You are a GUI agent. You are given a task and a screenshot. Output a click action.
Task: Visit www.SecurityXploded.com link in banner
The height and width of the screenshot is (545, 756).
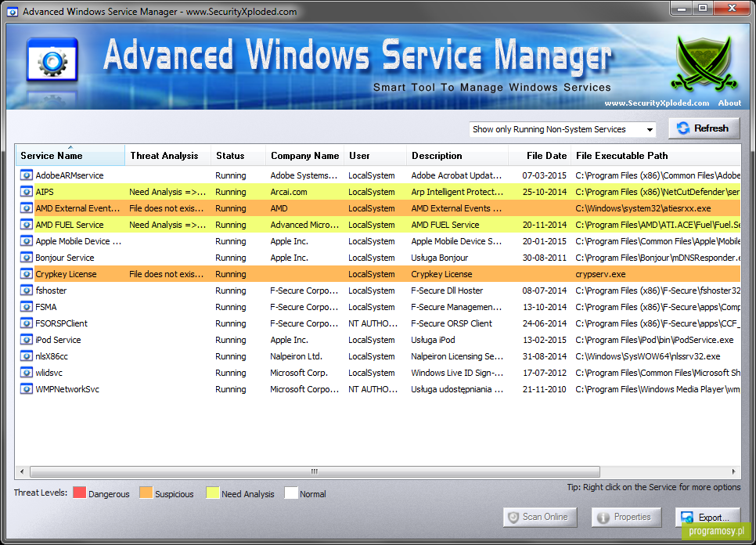pyautogui.click(x=657, y=103)
